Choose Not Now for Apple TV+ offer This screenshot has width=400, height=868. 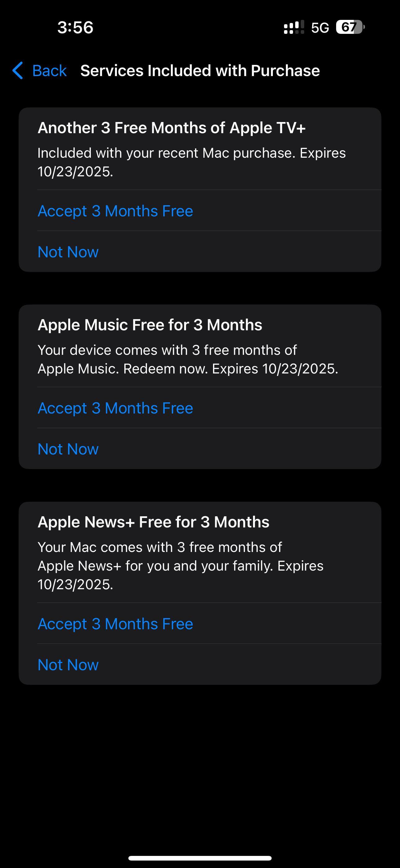68,252
